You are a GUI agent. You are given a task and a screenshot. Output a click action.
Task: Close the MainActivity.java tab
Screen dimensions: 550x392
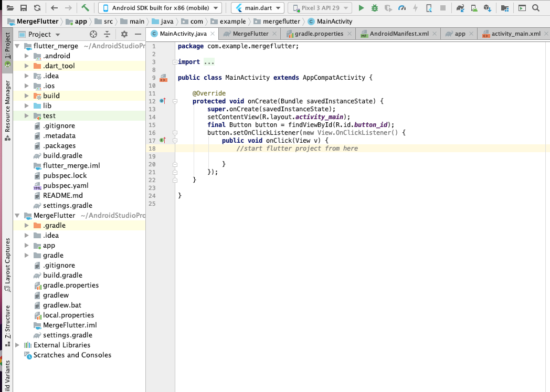coord(213,34)
